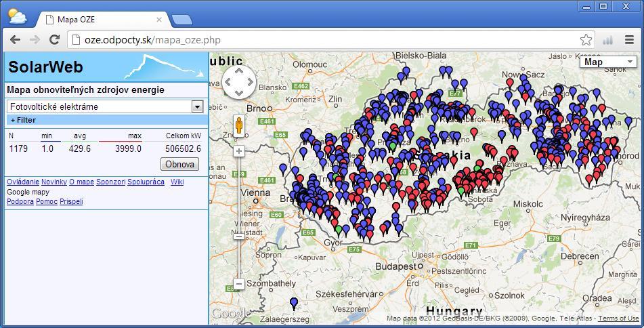Click the signal bars extension icon
Screen dimensions: 644x328
[607, 40]
